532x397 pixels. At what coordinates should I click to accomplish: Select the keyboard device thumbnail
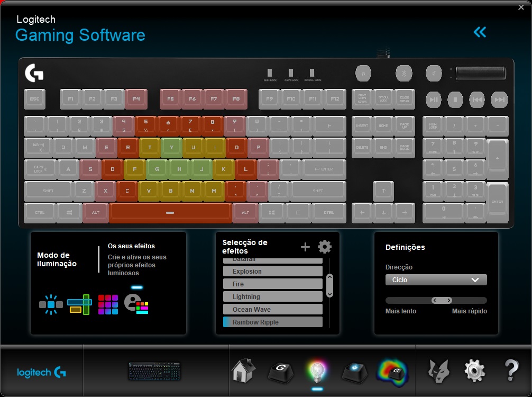coord(154,371)
